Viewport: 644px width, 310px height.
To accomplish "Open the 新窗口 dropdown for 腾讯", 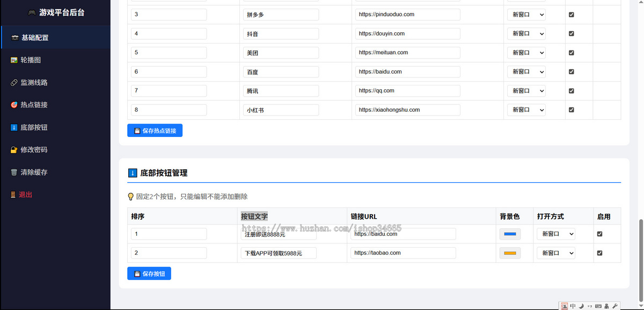I will pyautogui.click(x=526, y=91).
